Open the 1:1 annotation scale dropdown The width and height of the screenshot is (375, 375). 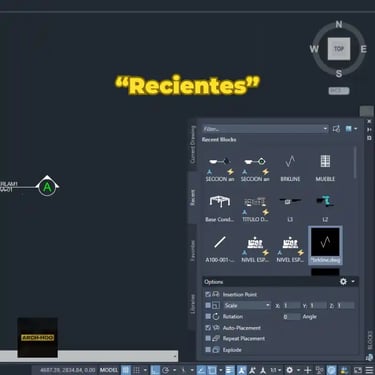pyautogui.click(x=275, y=370)
